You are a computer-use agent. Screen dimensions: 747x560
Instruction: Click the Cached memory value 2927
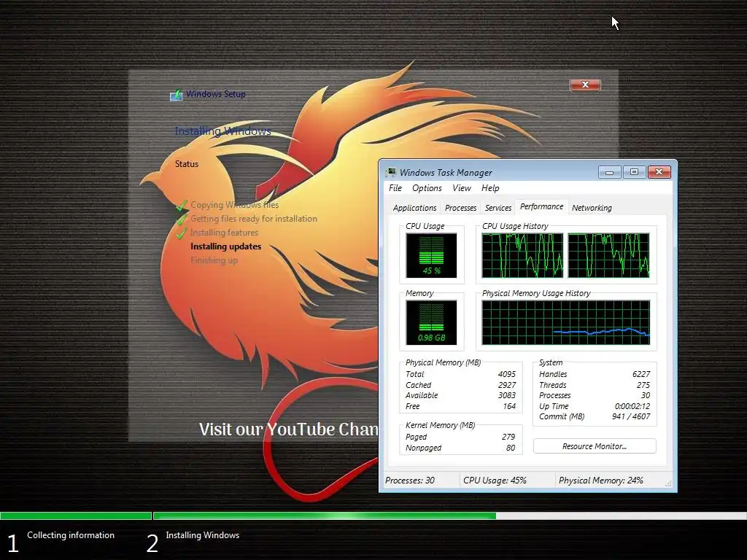[507, 385]
